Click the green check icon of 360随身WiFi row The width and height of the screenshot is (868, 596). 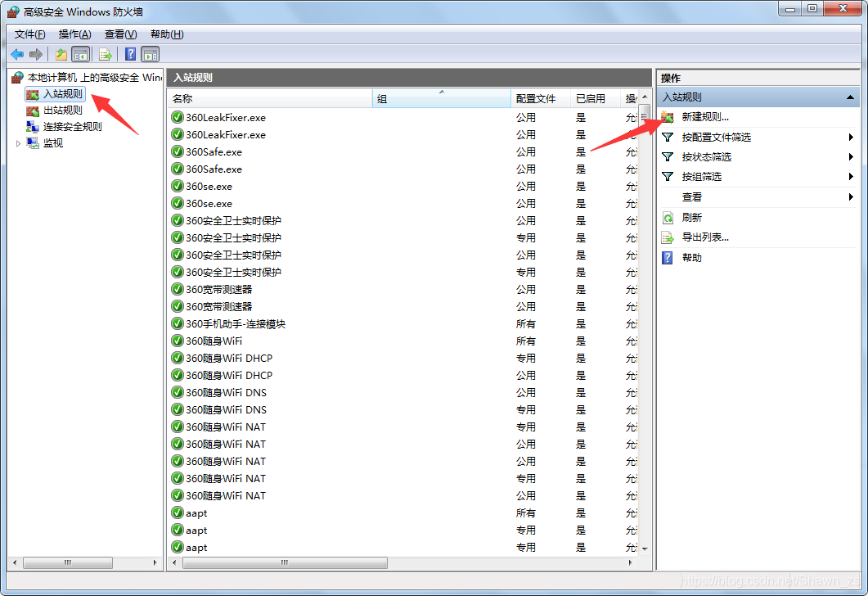click(x=178, y=341)
